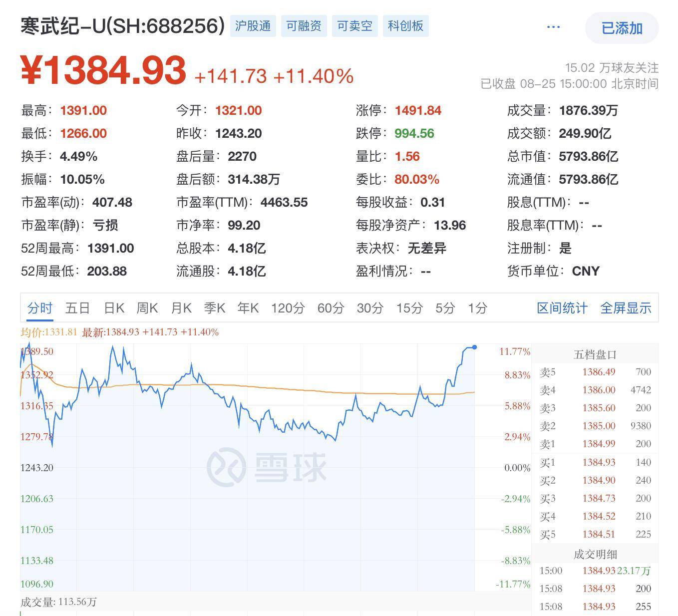
Task: Open 全屏显示 fullscreen chart view
Action: click(625, 308)
